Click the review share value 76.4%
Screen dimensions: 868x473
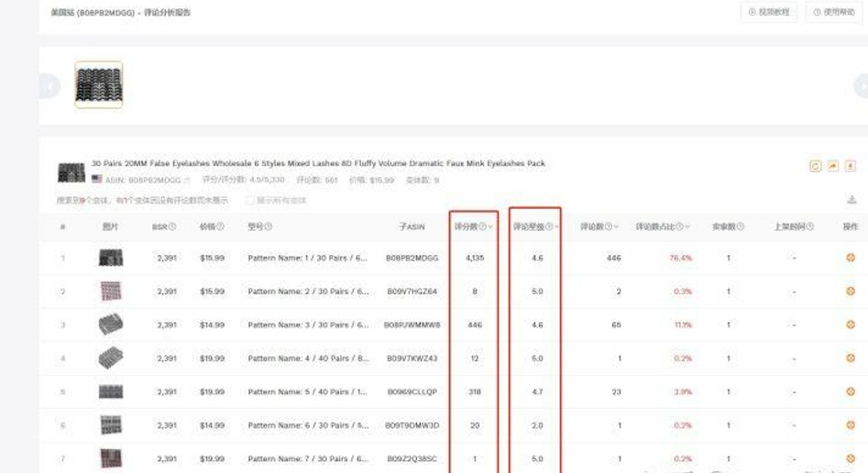point(681,258)
